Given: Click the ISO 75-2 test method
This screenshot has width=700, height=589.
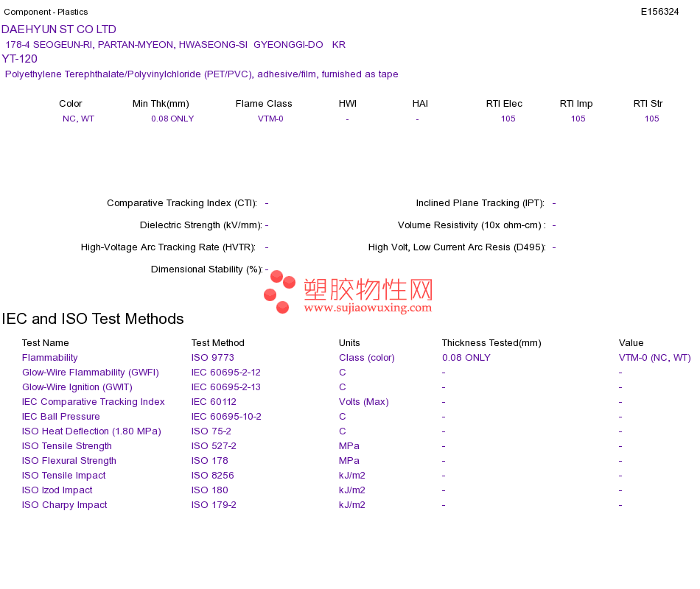Looking at the screenshot, I should 211,431.
